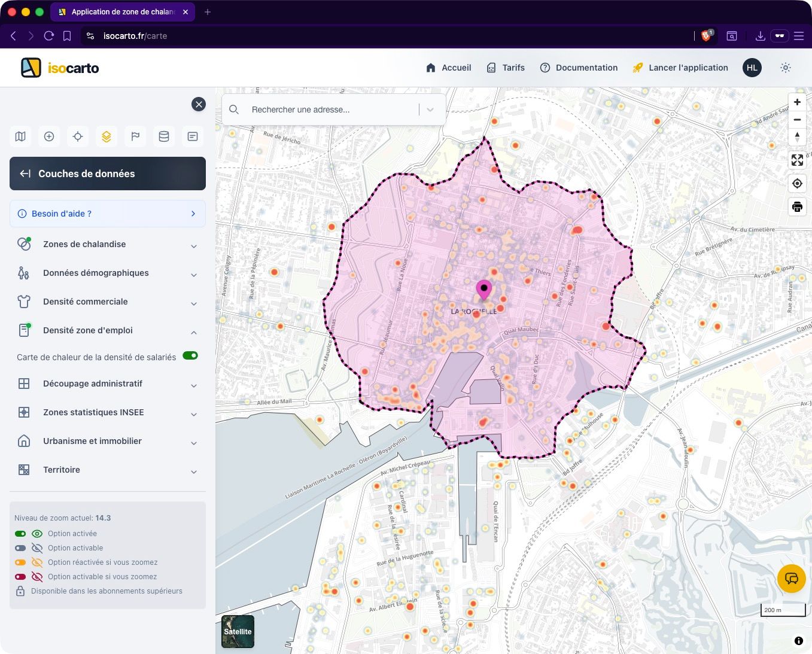The width and height of the screenshot is (812, 654).
Task: Expand Données démographiques section
Action: tap(108, 273)
